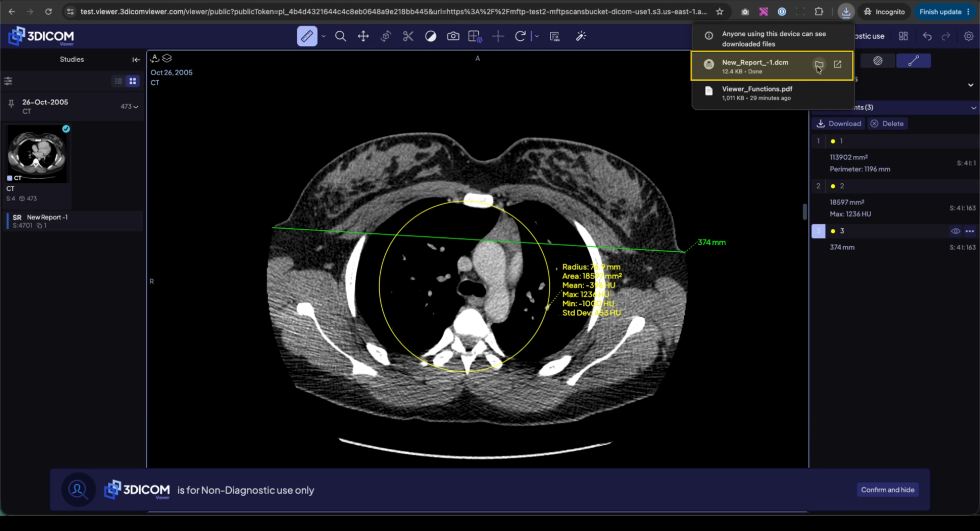Open the layout grid icon

903,36
